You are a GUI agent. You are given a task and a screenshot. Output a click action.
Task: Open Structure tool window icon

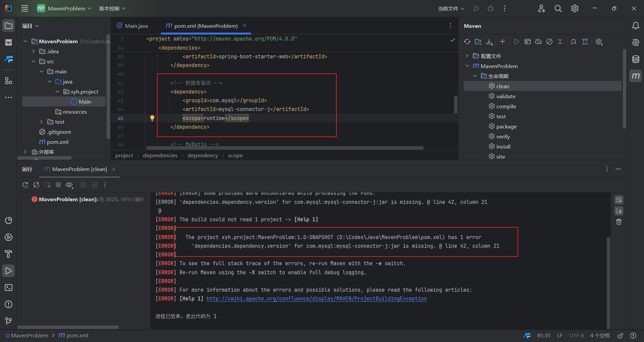[x=9, y=81]
